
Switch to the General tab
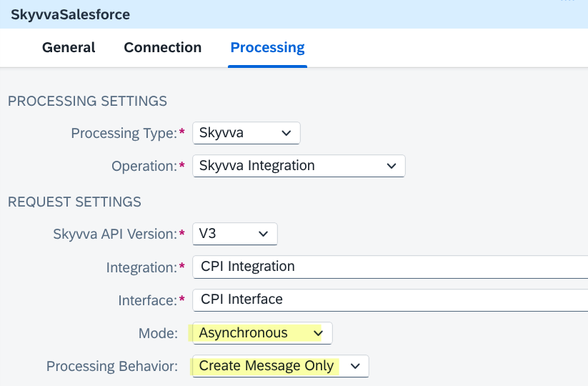coord(69,48)
